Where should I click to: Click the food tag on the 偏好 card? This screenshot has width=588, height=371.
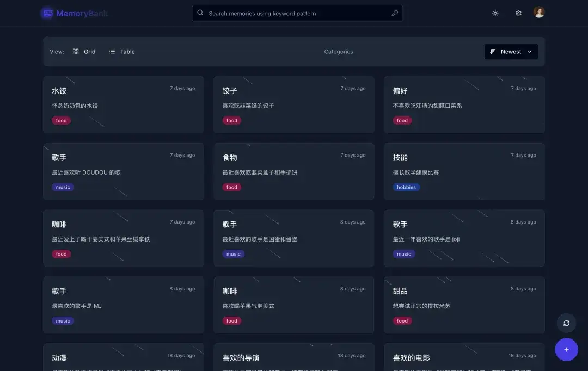point(402,120)
